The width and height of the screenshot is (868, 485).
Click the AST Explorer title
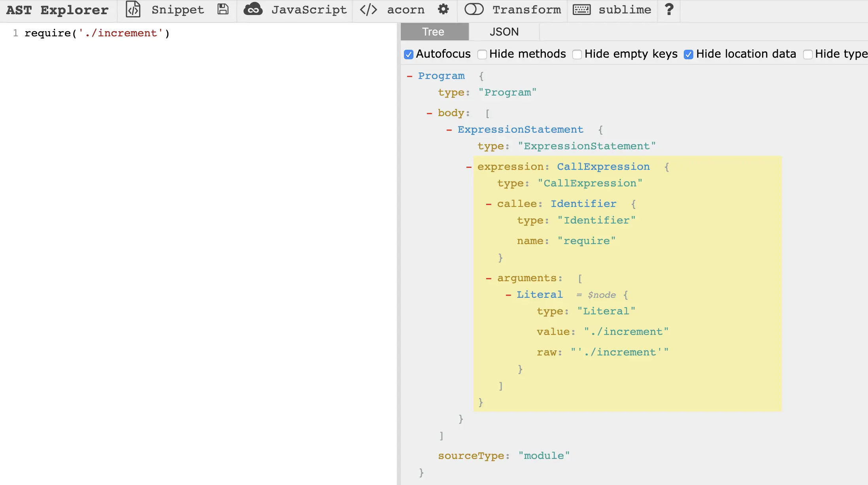click(x=58, y=9)
